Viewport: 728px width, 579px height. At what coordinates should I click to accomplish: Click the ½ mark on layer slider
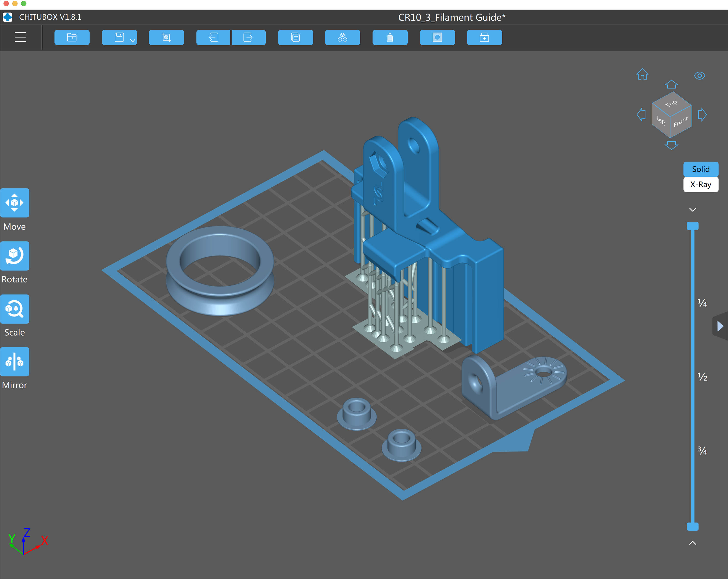pos(702,377)
